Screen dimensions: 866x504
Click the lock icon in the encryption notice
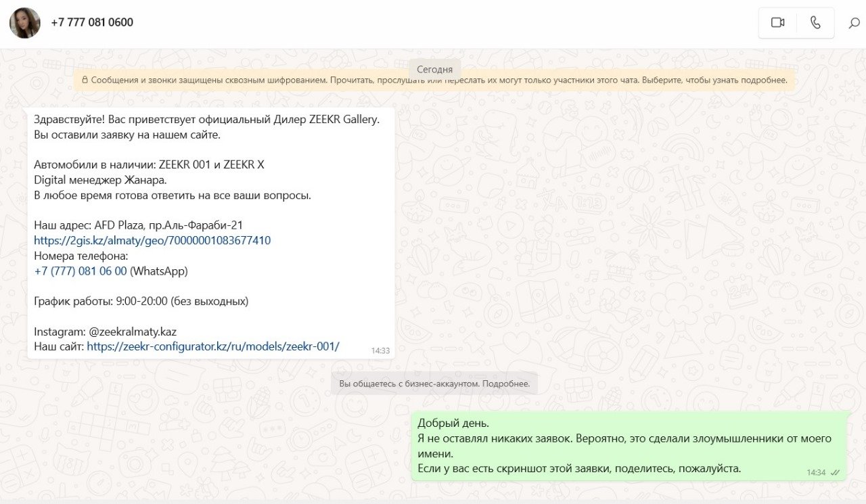pyautogui.click(x=85, y=80)
